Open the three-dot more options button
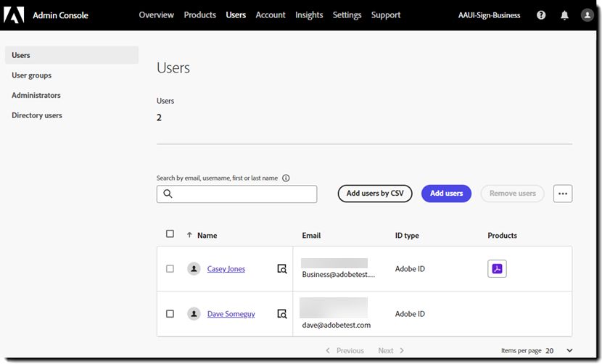The image size is (602, 364). pos(563,194)
